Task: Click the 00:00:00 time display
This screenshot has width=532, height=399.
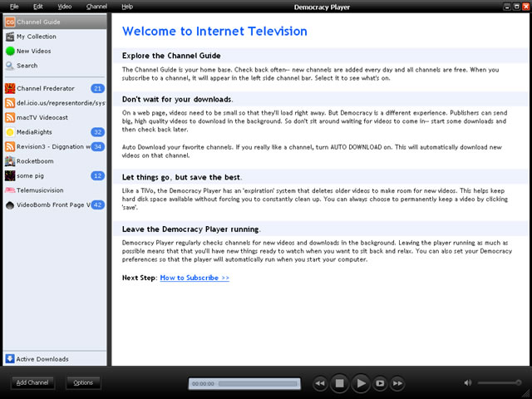Action: (x=203, y=384)
